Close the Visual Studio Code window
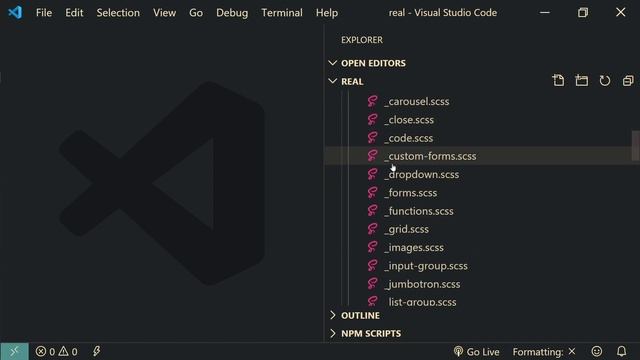 620,12
